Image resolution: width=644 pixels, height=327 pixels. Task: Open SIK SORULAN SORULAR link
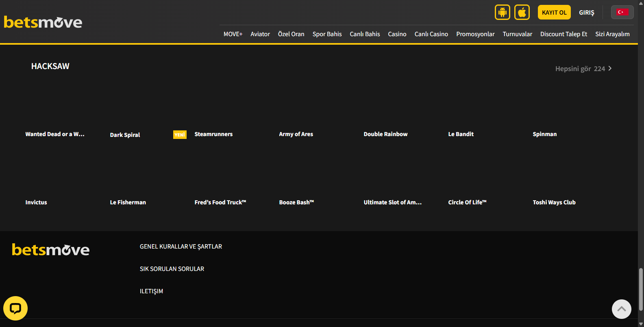[172, 269]
